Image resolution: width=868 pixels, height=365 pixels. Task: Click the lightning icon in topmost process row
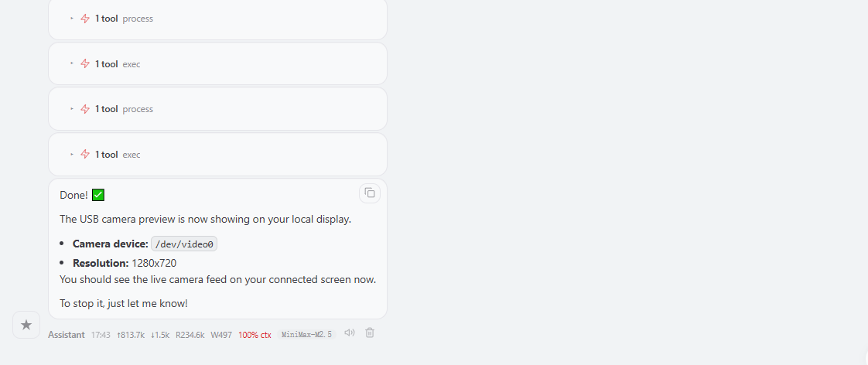[x=85, y=19]
